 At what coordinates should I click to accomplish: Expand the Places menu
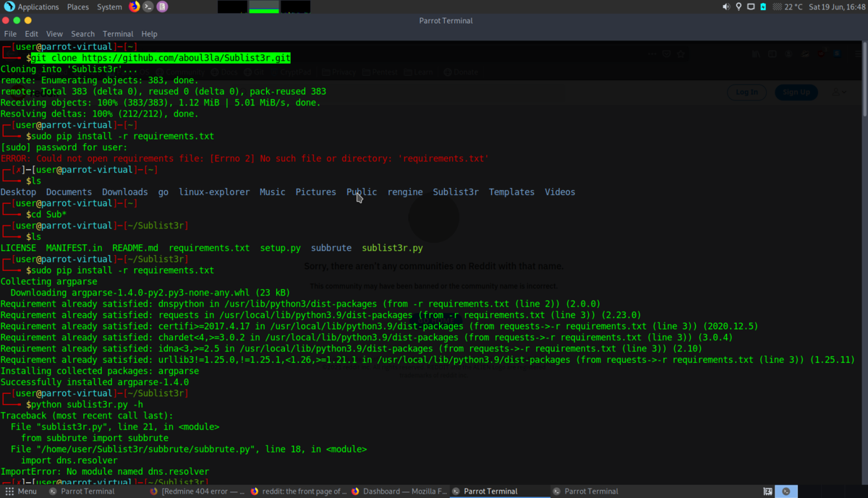click(x=78, y=7)
